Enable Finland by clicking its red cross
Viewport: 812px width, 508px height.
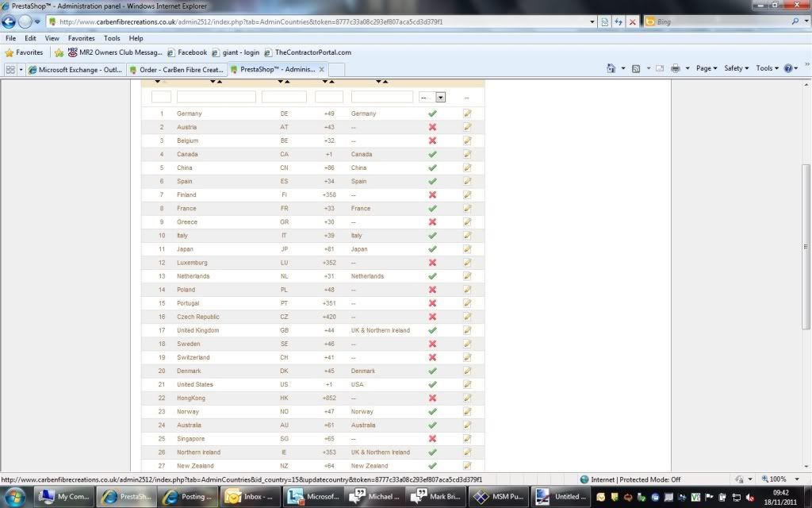coord(432,194)
